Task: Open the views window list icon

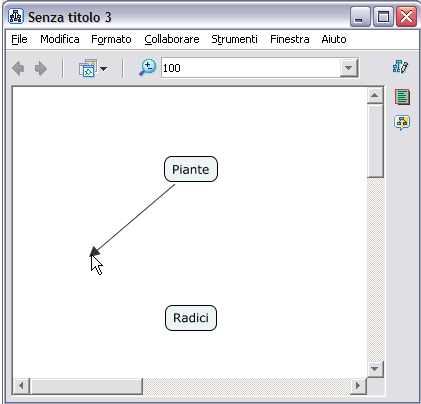Action: click(88, 68)
